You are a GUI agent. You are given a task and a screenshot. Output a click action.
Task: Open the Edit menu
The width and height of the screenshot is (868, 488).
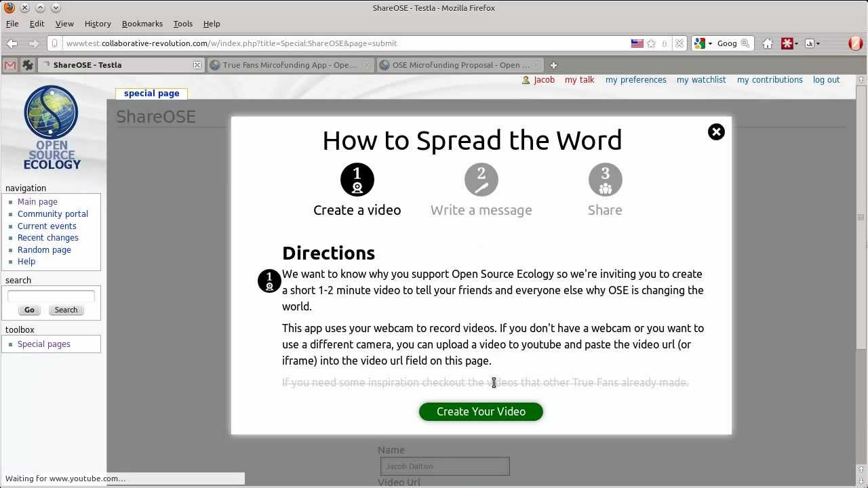pyautogui.click(x=37, y=24)
